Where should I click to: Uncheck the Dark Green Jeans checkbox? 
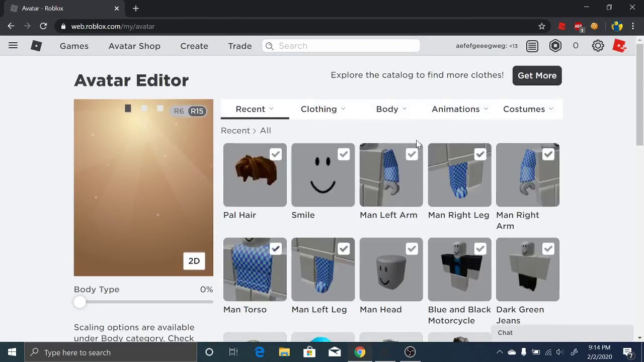tap(548, 249)
